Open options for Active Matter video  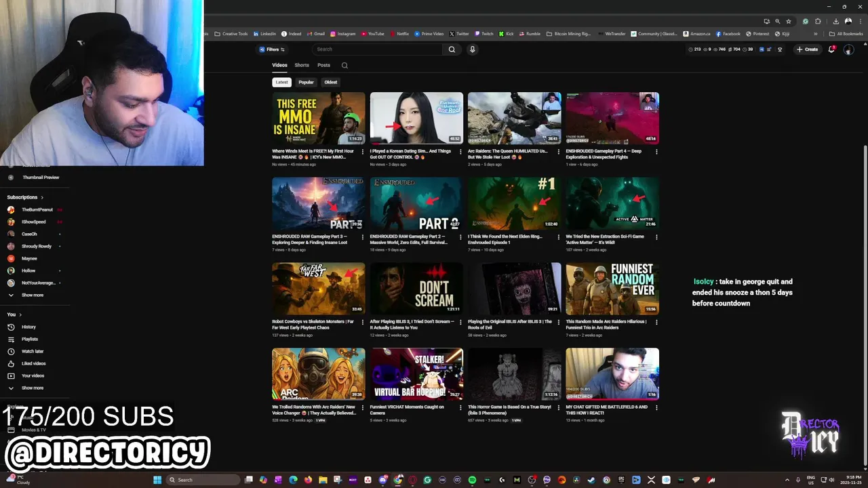tap(656, 237)
